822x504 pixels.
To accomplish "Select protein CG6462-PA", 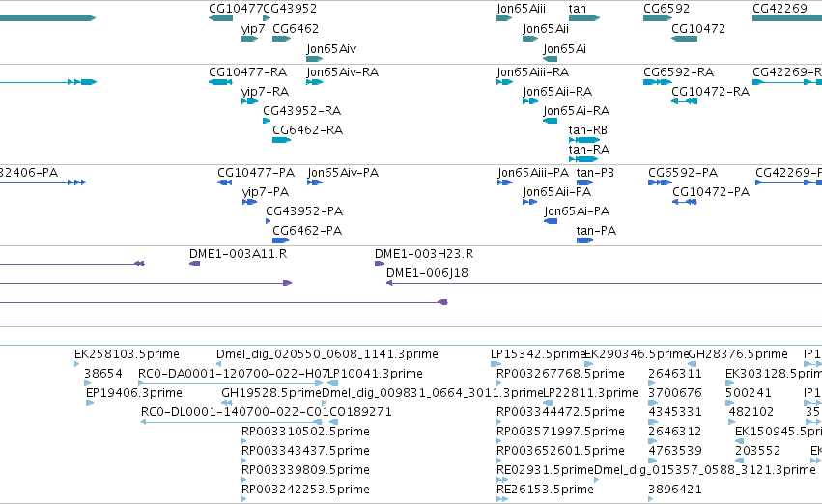I will pyautogui.click(x=306, y=231).
